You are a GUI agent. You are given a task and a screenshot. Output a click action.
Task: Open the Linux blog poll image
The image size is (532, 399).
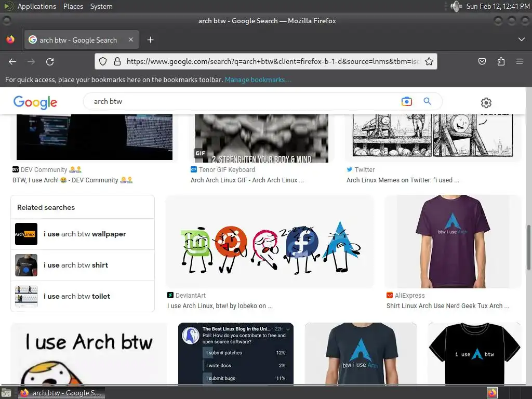pyautogui.click(x=236, y=353)
